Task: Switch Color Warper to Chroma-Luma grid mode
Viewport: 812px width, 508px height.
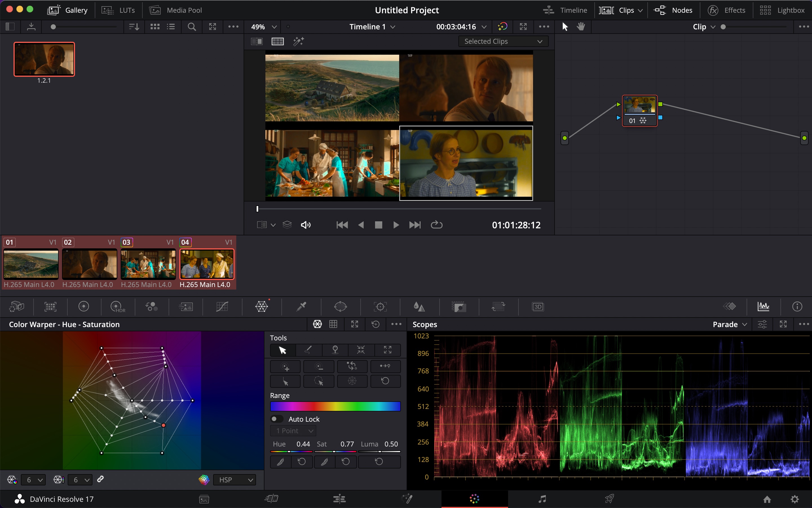Action: (x=333, y=324)
